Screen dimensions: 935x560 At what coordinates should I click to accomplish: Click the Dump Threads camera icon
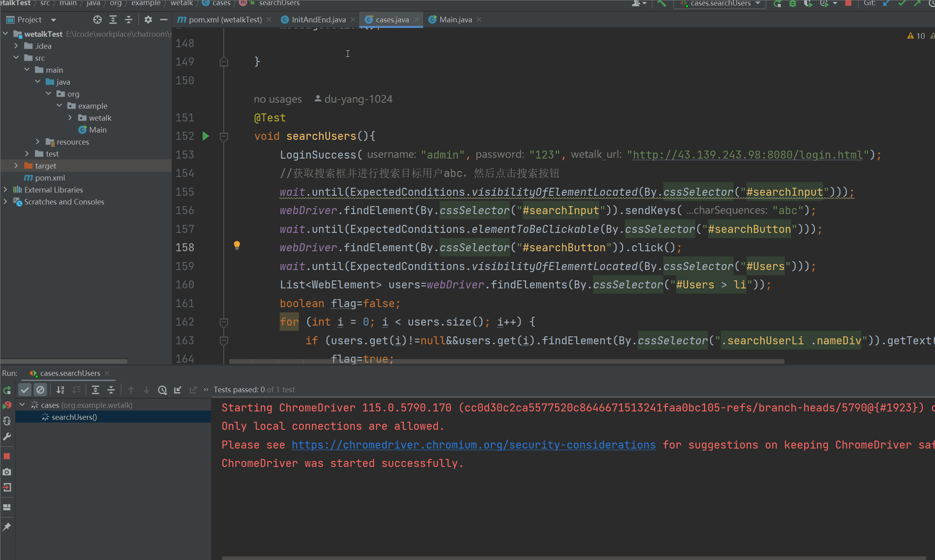7,472
